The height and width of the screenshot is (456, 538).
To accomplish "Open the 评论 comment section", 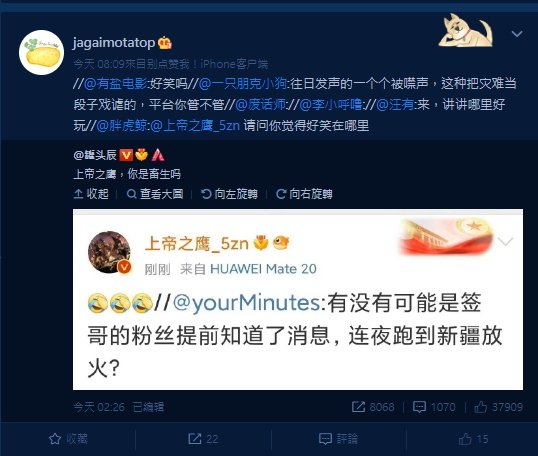I will 338,439.
